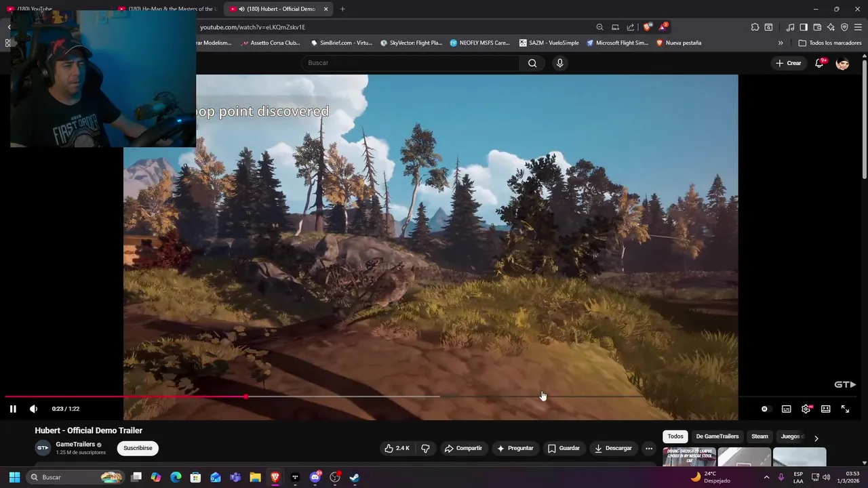Click the Descargar download button
Image resolution: width=868 pixels, height=488 pixels.
tap(613, 448)
